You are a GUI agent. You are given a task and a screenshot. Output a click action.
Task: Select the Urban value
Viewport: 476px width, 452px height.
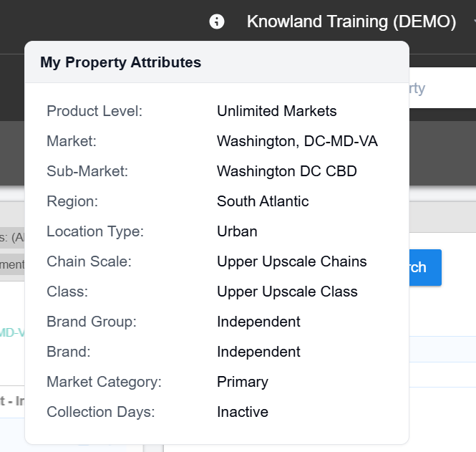[x=237, y=231]
